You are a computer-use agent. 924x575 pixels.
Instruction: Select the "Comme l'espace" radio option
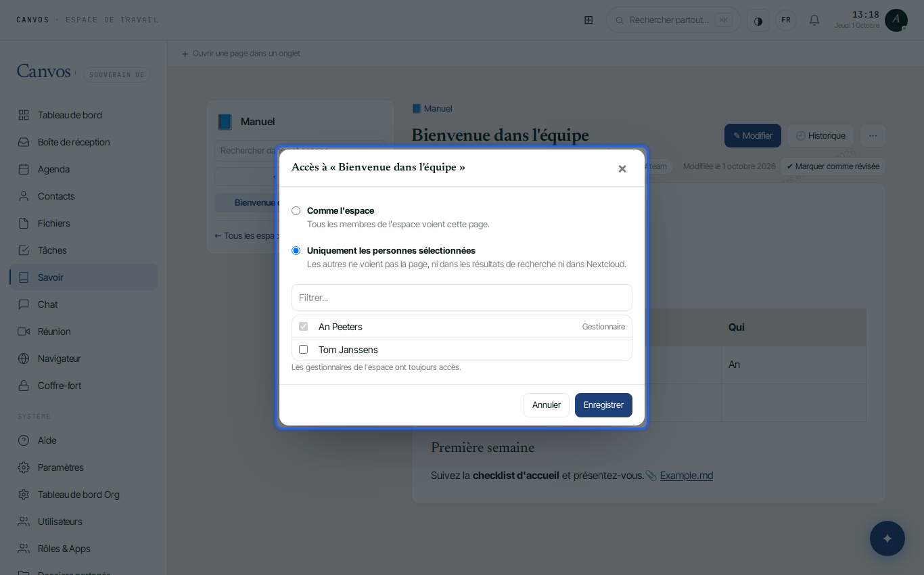[x=296, y=211]
